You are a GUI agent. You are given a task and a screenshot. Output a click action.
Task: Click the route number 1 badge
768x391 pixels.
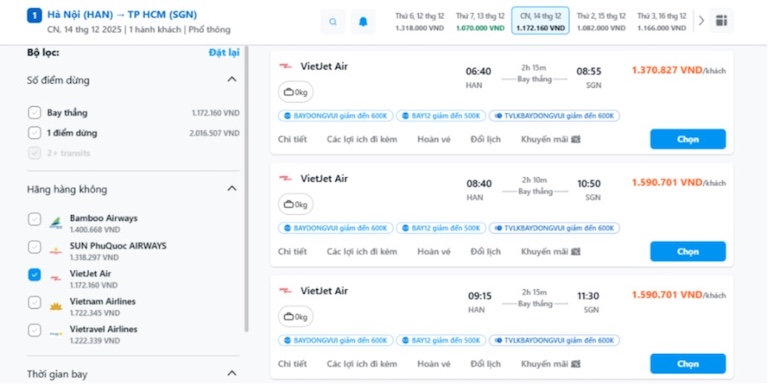(34, 15)
